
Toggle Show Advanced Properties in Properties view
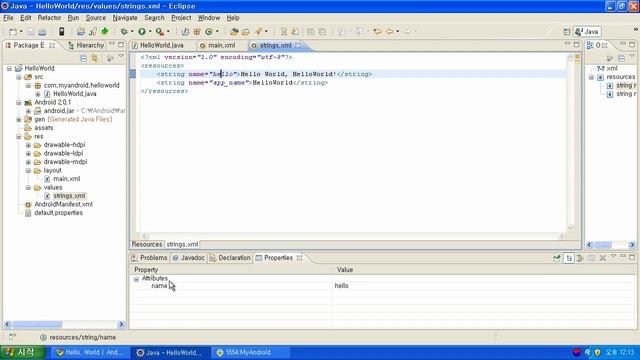tap(580, 258)
